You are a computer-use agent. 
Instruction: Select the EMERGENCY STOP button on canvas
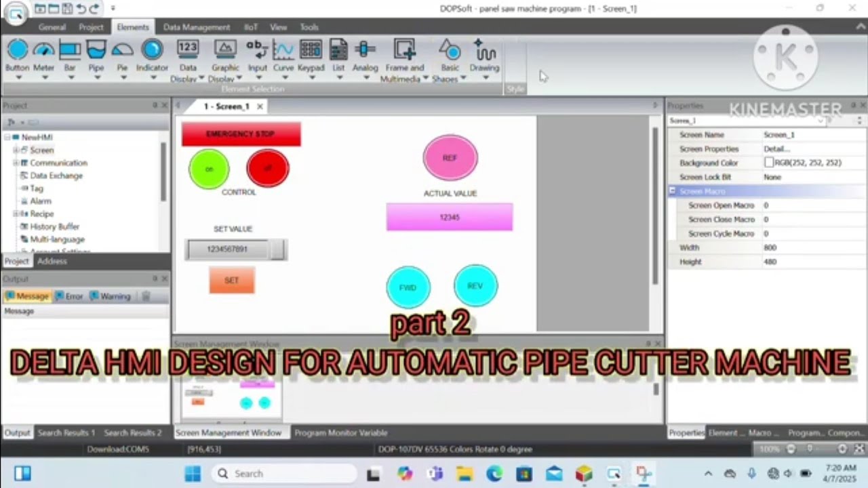pyautogui.click(x=241, y=134)
